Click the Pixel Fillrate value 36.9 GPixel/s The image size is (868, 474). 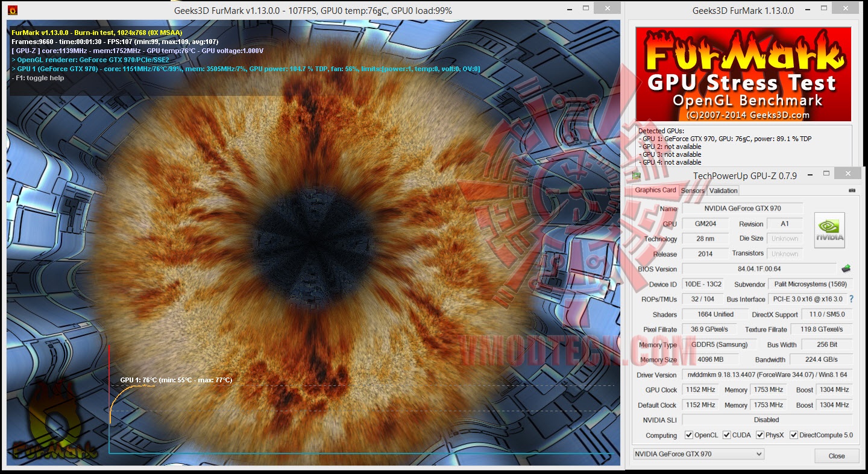[x=709, y=329]
